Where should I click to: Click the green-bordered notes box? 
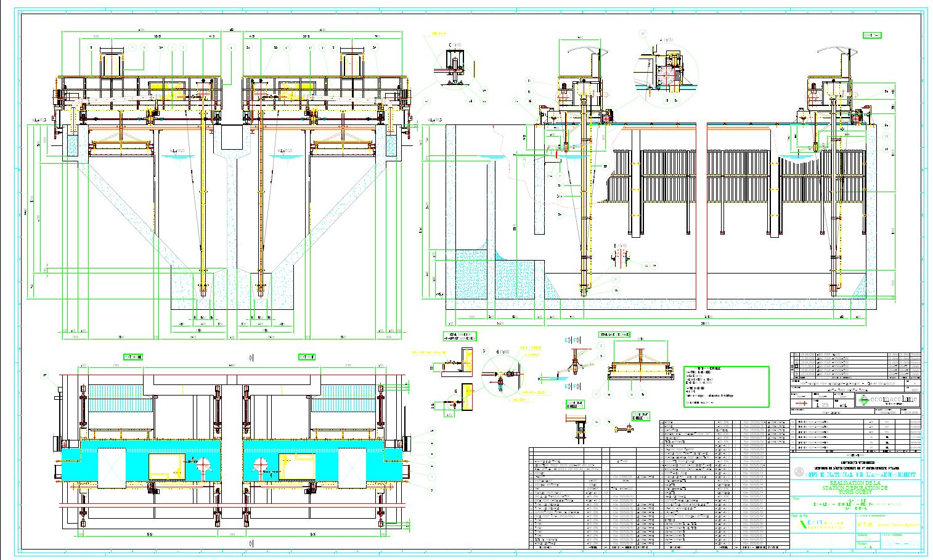[727, 387]
